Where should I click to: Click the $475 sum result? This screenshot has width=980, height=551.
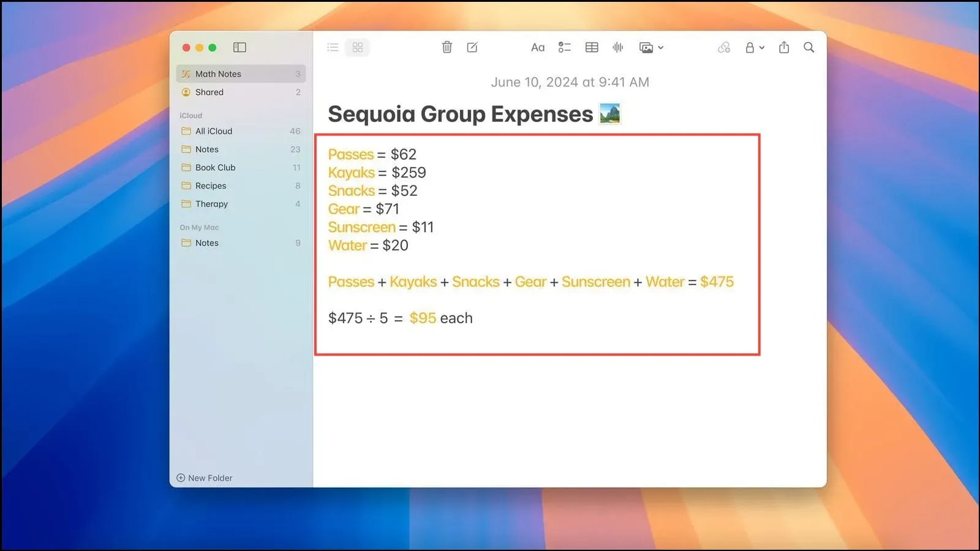(x=717, y=282)
